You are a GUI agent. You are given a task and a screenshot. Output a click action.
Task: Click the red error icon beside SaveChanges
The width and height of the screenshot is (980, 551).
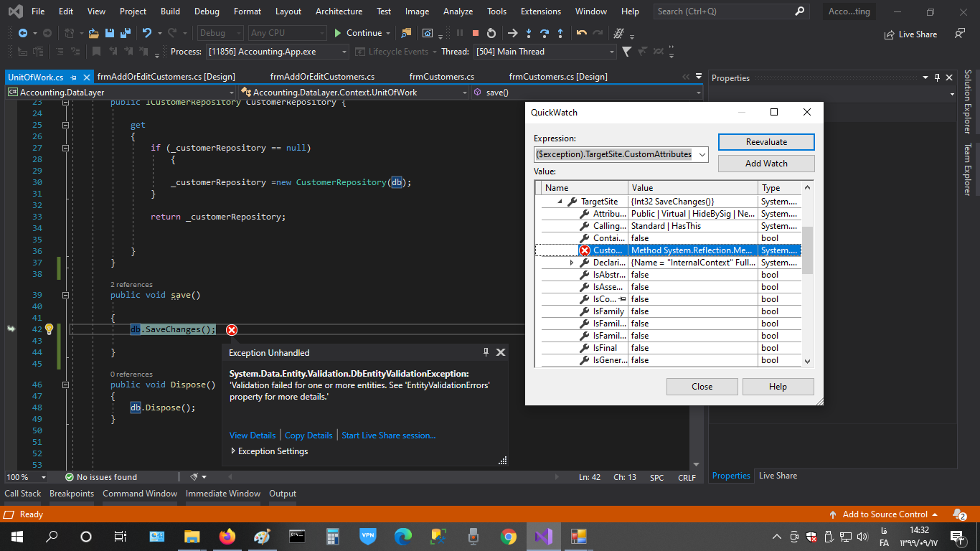tap(232, 330)
